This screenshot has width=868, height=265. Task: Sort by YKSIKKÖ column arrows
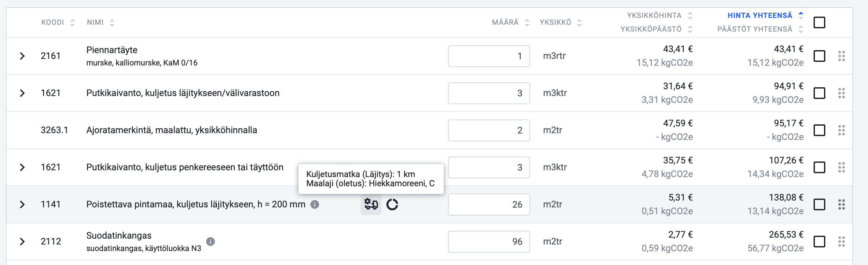(579, 22)
